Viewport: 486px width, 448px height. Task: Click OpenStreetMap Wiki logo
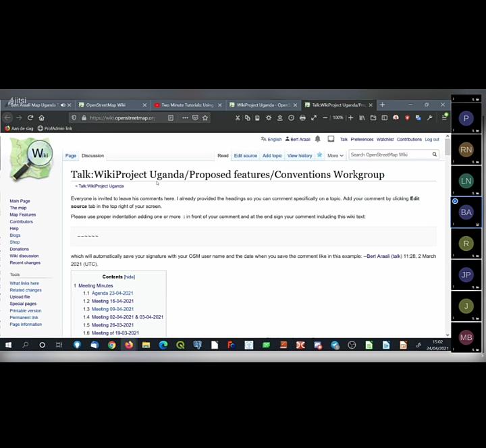coord(31,159)
